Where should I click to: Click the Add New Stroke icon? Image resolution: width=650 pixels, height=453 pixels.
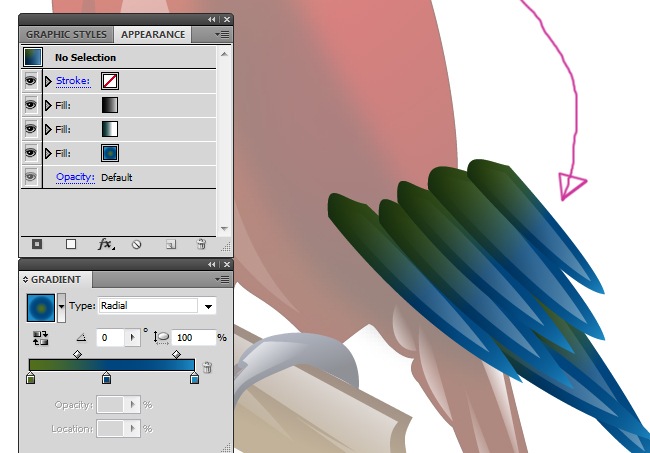click(x=37, y=244)
